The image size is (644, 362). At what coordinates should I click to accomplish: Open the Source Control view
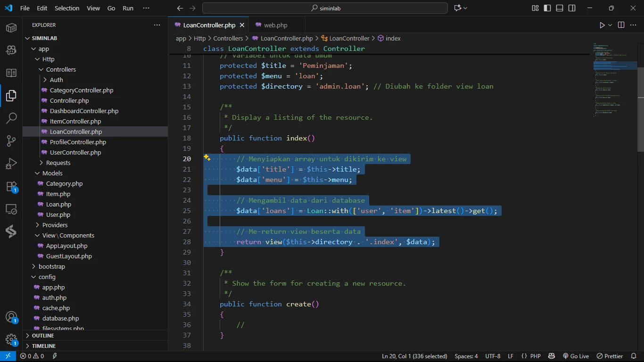click(x=11, y=140)
